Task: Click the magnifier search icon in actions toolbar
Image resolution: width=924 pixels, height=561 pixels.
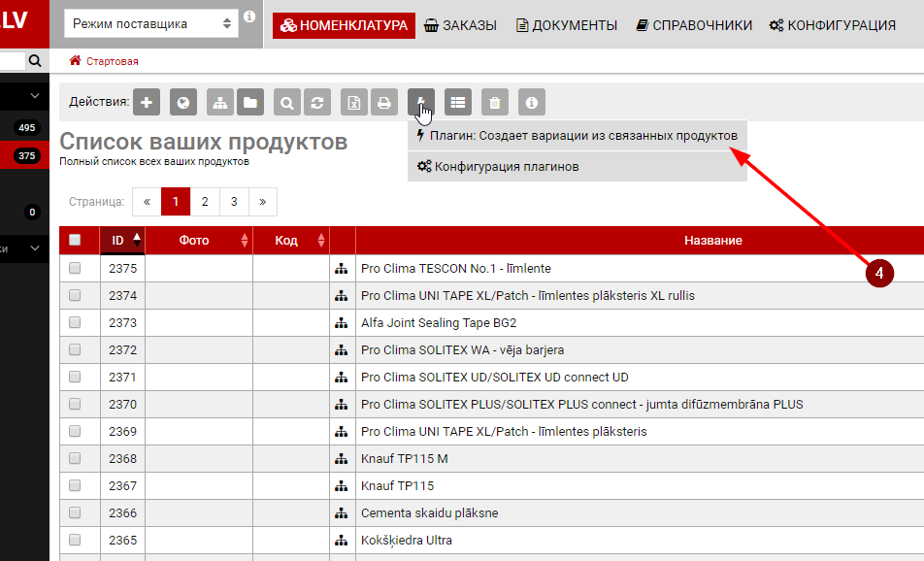Action: (287, 102)
